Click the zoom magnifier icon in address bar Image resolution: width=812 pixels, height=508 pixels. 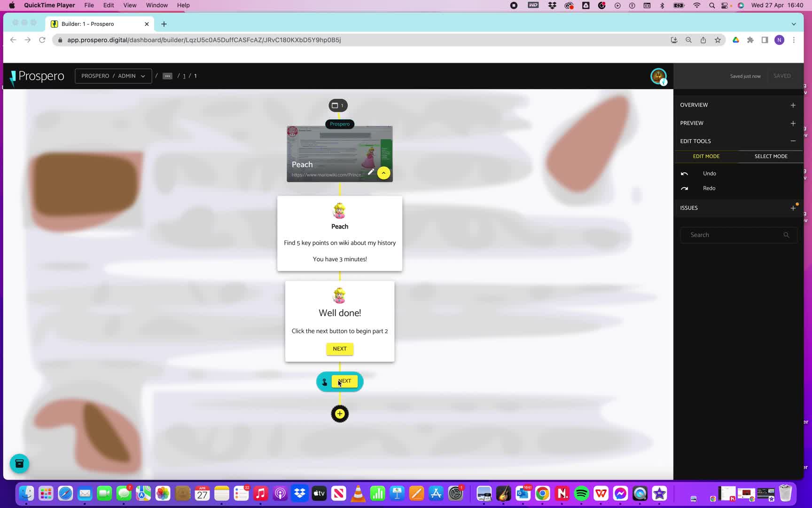(x=688, y=40)
